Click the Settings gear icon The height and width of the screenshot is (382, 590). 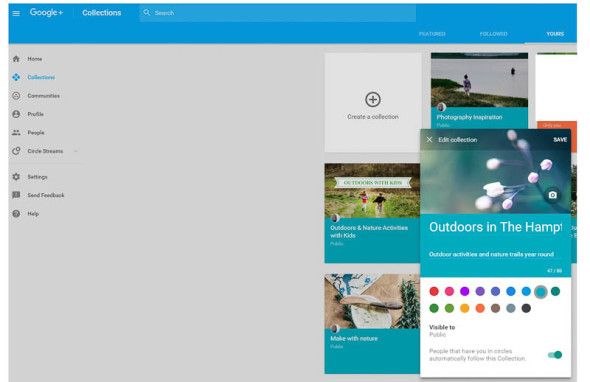(x=16, y=177)
